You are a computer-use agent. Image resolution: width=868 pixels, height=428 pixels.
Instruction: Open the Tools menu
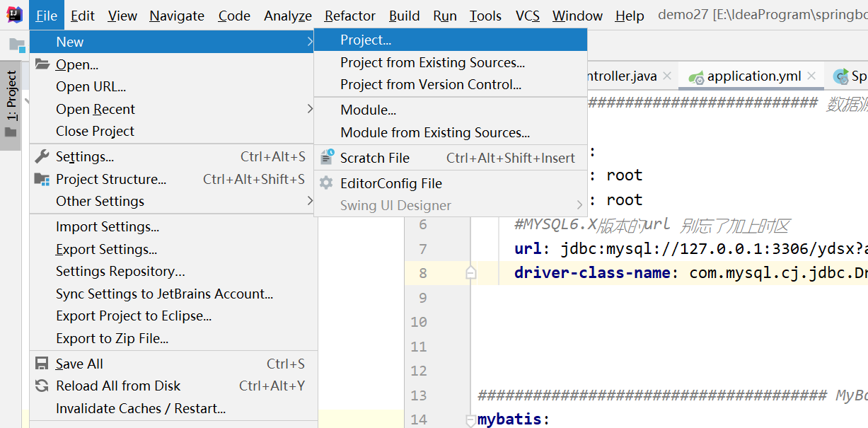point(485,16)
